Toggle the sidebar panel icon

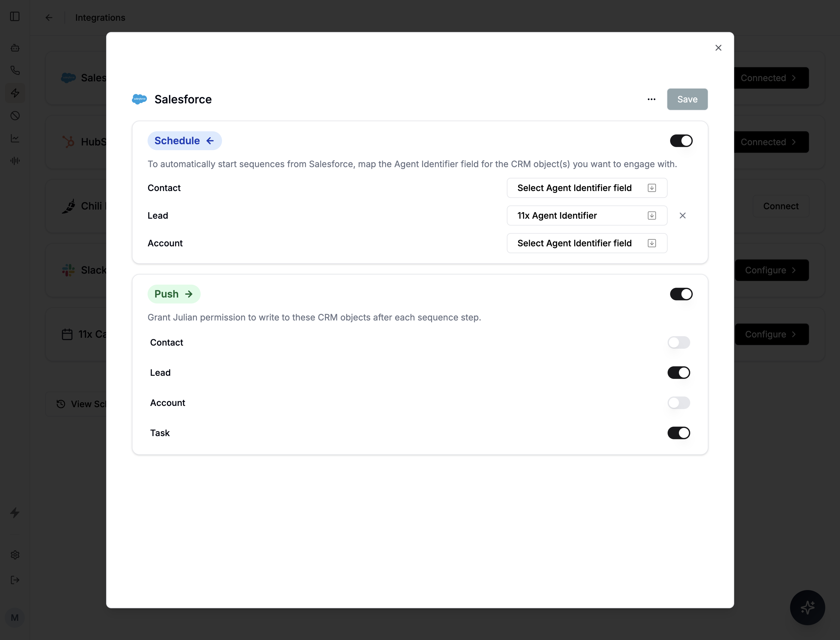[x=15, y=16]
